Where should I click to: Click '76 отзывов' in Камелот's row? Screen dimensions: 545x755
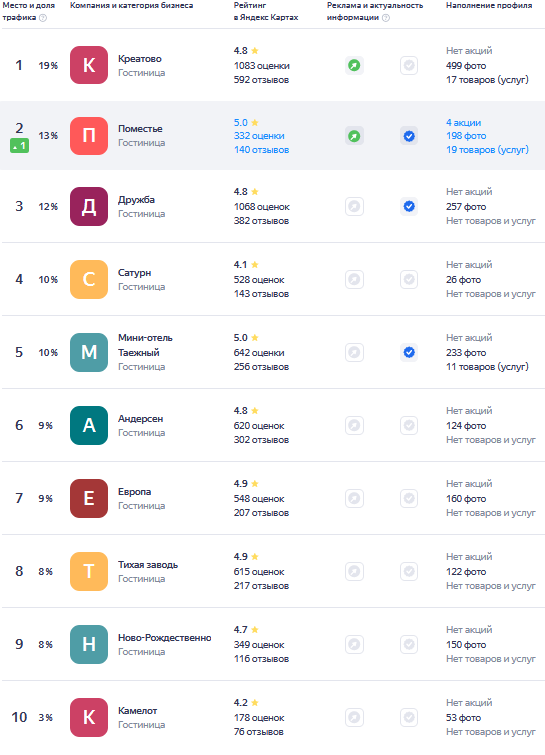(x=259, y=731)
